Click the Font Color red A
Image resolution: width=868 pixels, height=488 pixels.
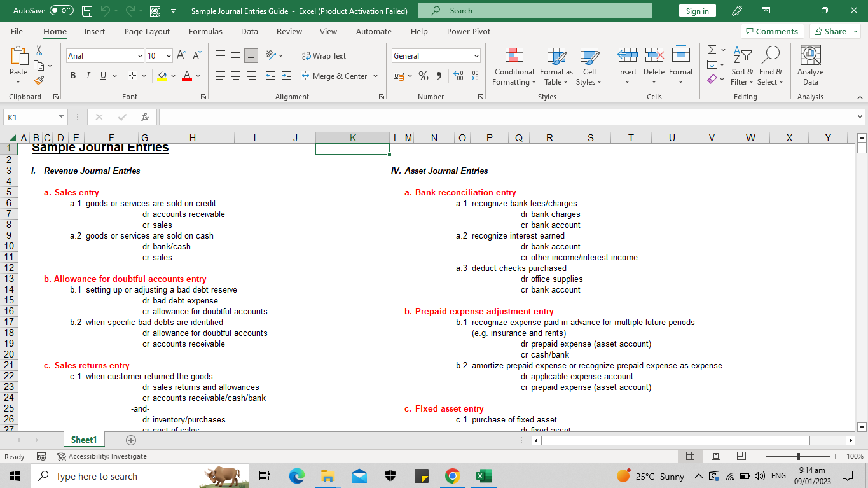pos(187,76)
